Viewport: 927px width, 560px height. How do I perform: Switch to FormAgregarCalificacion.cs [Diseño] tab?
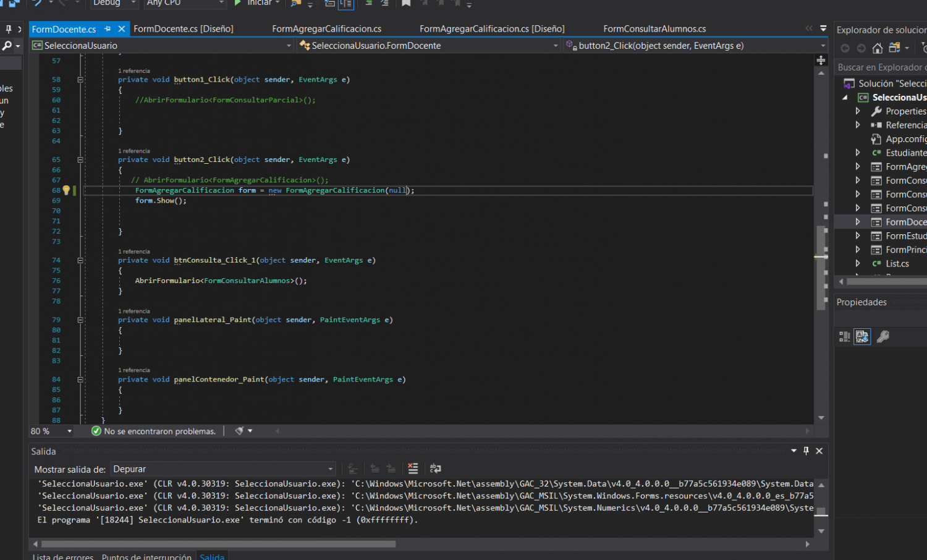click(492, 29)
